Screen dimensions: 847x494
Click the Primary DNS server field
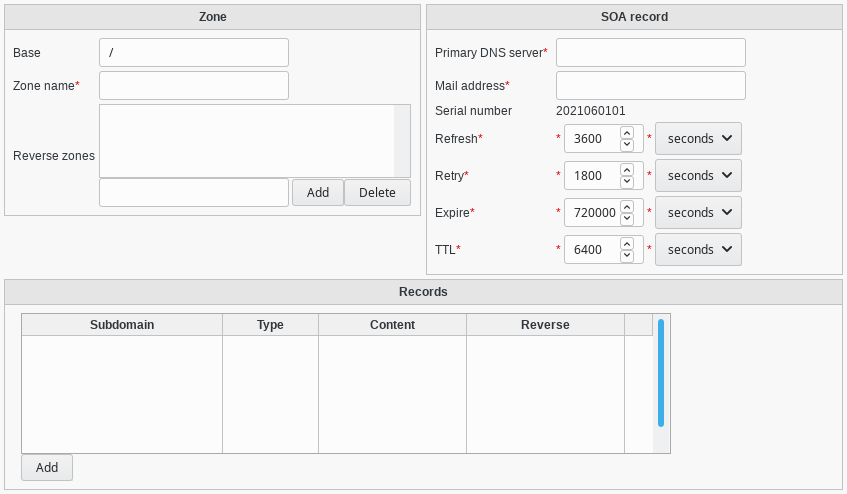[651, 52]
